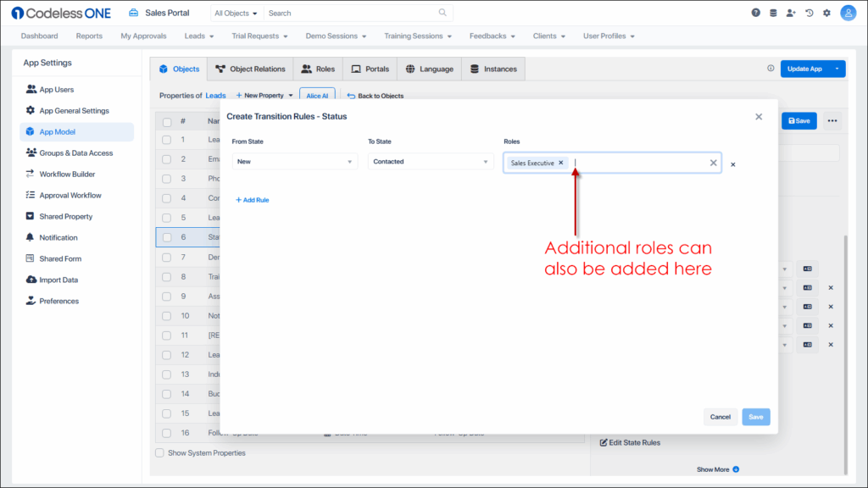Viewport: 868px width, 488px height.
Task: Click the database icon in top navigation
Action: coord(773,13)
